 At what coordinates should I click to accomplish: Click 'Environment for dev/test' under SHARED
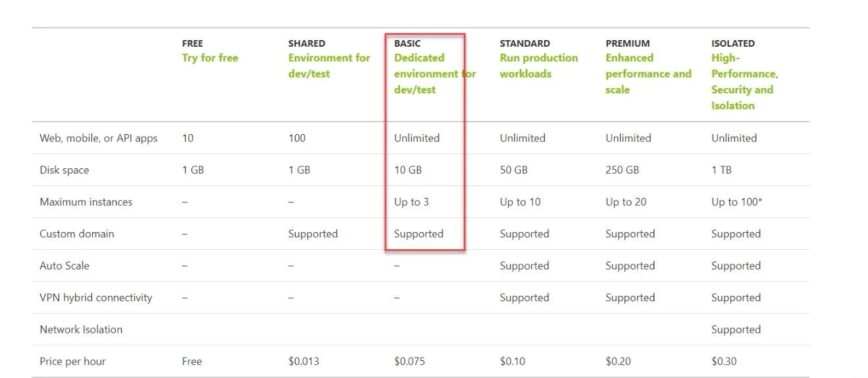(329, 66)
